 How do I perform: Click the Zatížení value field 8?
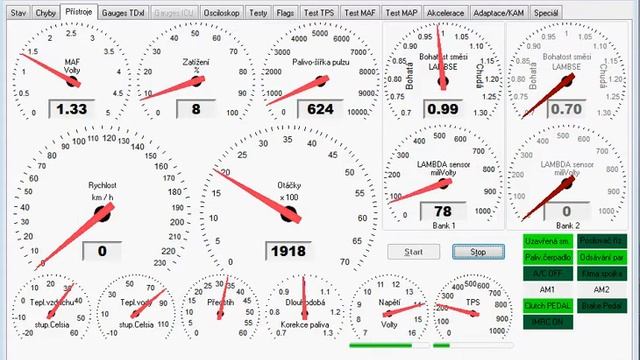(196, 109)
